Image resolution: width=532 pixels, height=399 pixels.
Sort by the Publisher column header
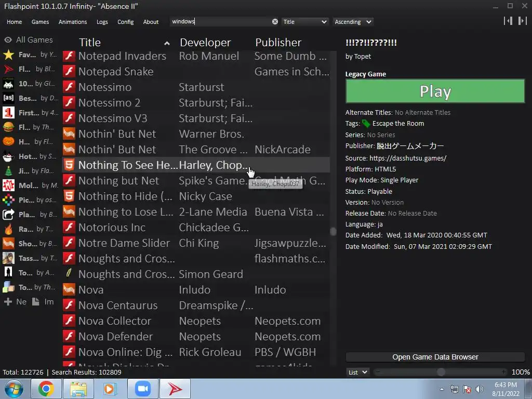pyautogui.click(x=278, y=43)
